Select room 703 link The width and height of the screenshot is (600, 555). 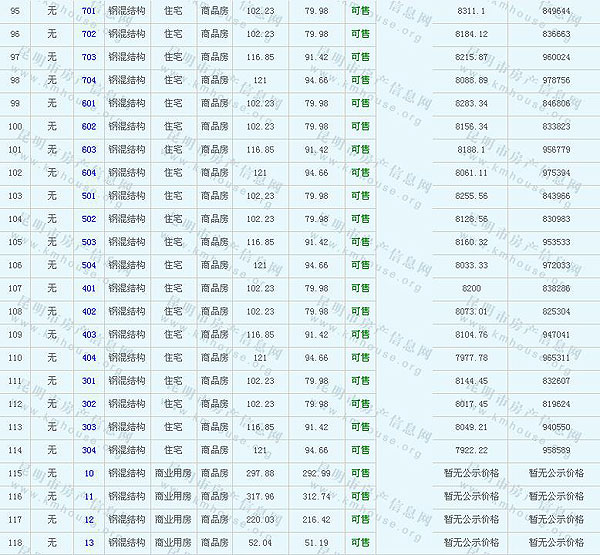click(x=89, y=57)
